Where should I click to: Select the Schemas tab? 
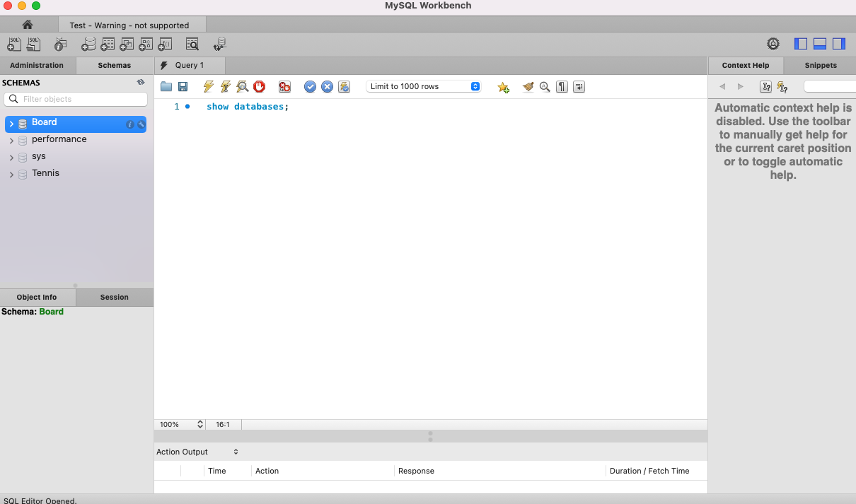point(115,66)
